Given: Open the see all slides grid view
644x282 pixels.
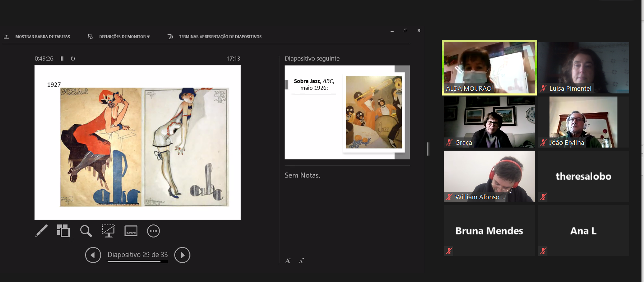Looking at the screenshot, I should point(63,231).
